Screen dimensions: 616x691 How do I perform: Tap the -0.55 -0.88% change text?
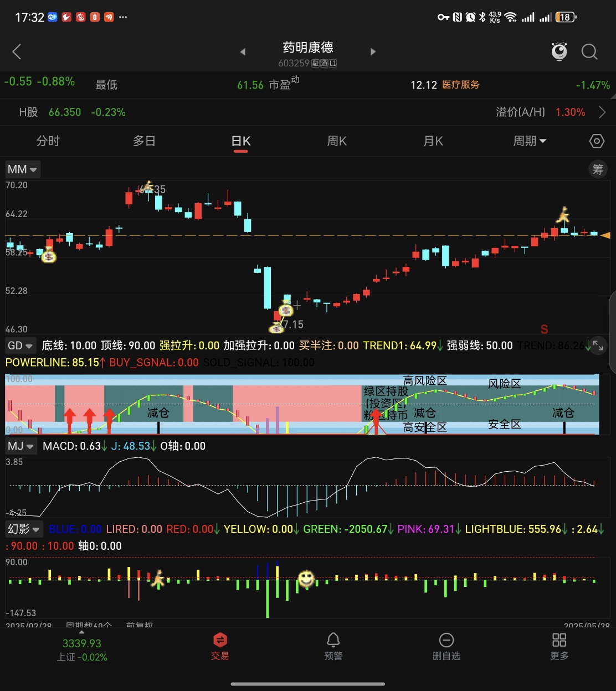39,81
